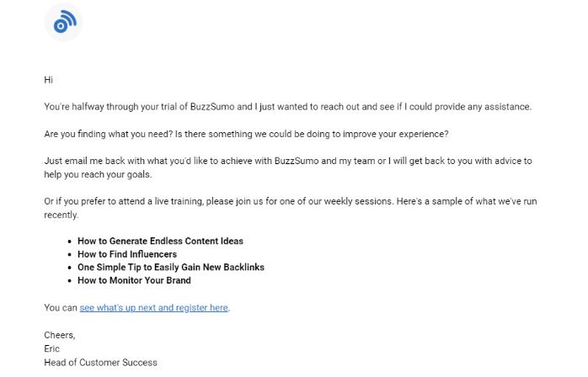The width and height of the screenshot is (588, 377).
Task: Click 'How to Monitor Your Brand' item
Action: coord(134,280)
